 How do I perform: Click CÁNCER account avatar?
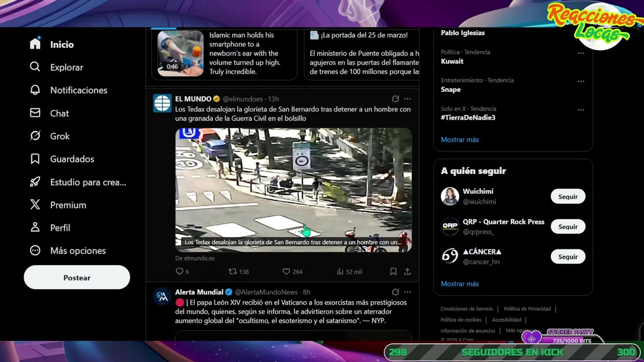pyautogui.click(x=450, y=256)
